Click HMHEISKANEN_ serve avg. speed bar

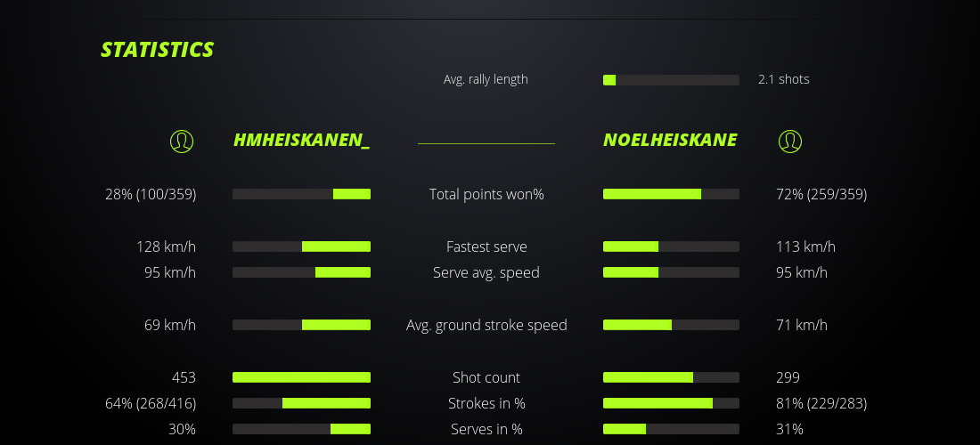pyautogui.click(x=301, y=272)
